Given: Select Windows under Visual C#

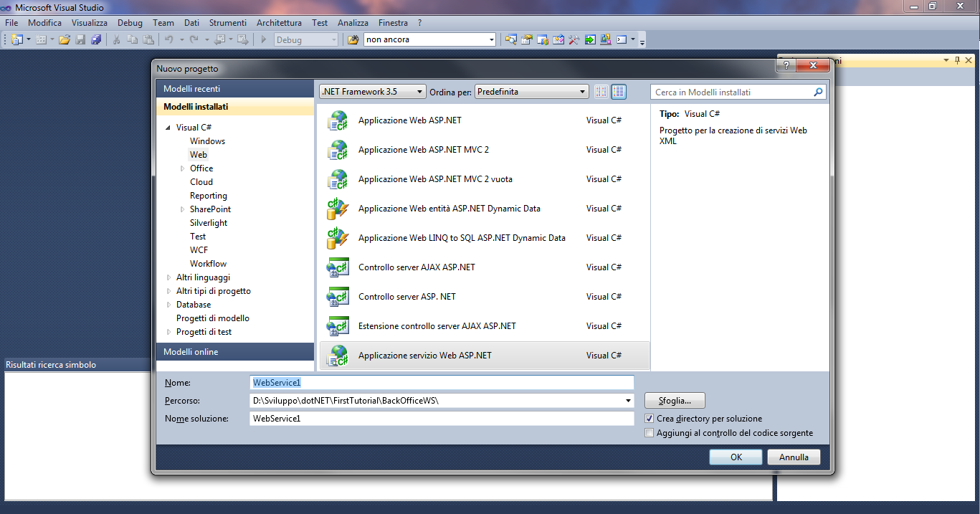Looking at the screenshot, I should (207, 141).
